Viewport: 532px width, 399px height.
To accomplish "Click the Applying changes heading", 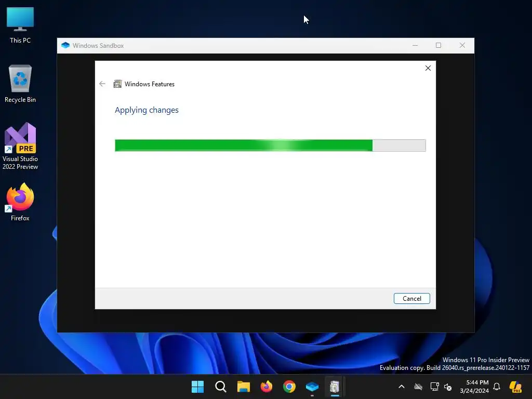I will tap(147, 110).
